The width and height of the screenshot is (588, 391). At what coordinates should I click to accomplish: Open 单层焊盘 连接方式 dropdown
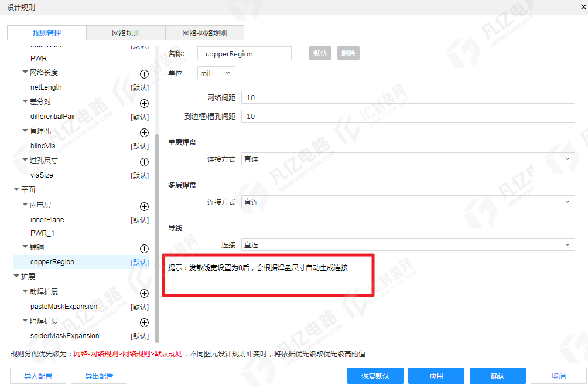click(x=408, y=159)
